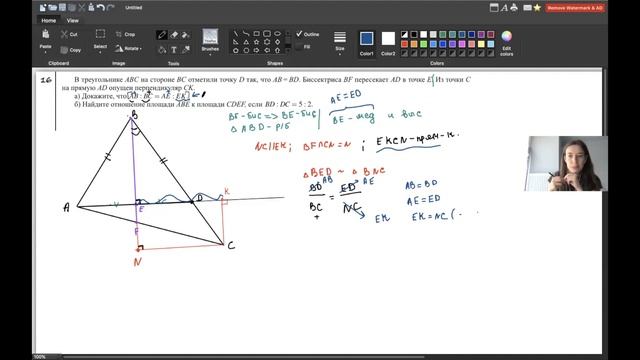Click the save icon in title bar
Image resolution: width=640 pixels, height=360 pixels.
tap(62, 7)
